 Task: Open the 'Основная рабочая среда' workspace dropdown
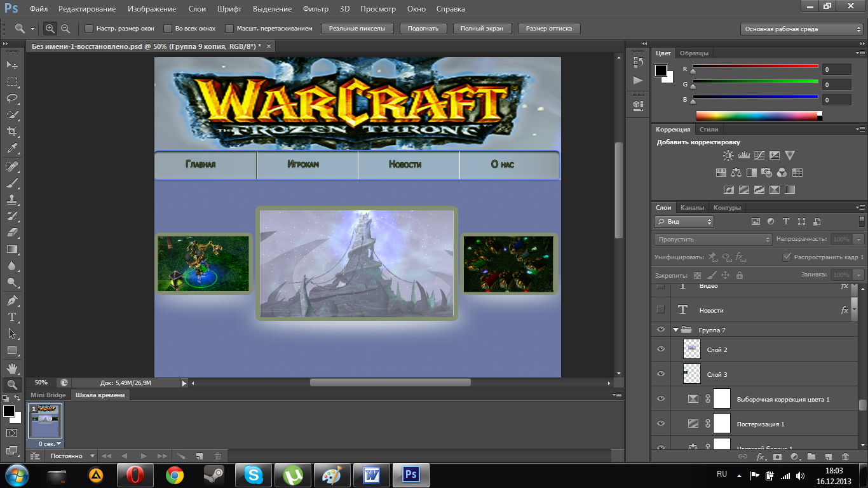coord(801,29)
